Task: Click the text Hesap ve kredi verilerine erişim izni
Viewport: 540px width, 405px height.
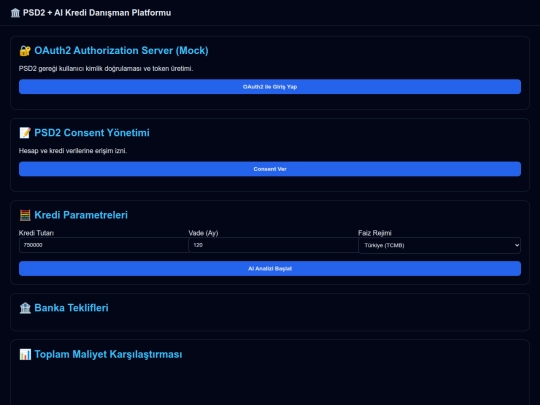Action: tap(73, 151)
